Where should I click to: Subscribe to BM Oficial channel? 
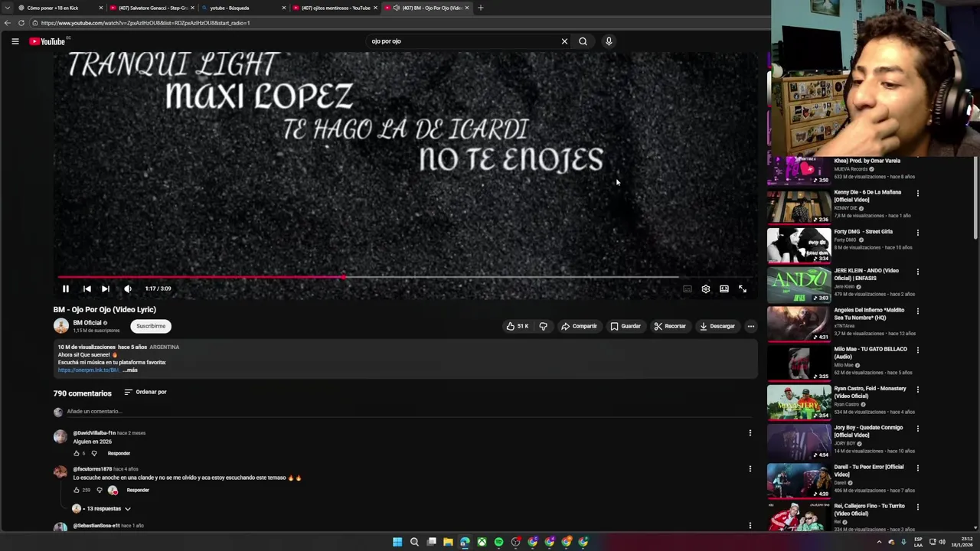(x=151, y=326)
